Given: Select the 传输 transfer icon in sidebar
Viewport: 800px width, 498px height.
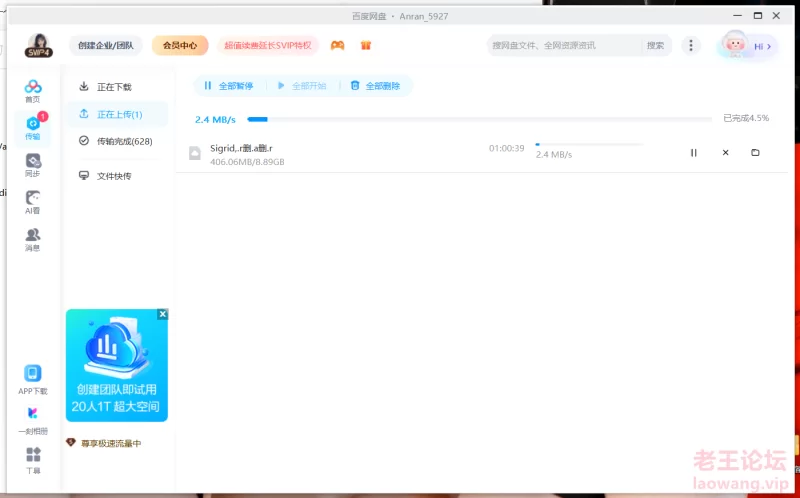Looking at the screenshot, I should tap(33, 128).
